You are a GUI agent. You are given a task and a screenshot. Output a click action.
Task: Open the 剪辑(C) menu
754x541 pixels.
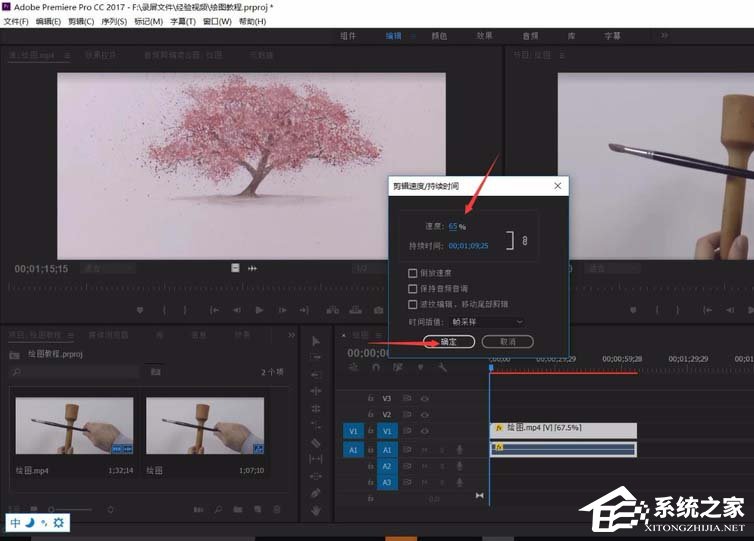point(81,22)
